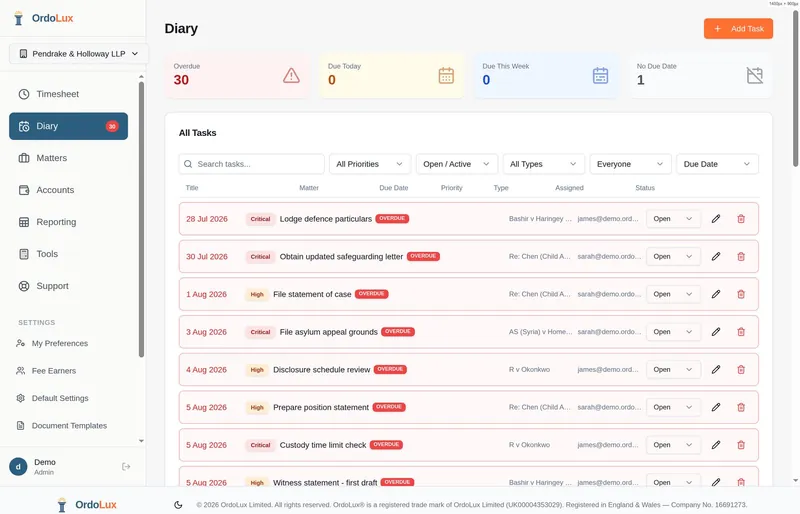Click the Due This Week calendar icon

coord(600,76)
